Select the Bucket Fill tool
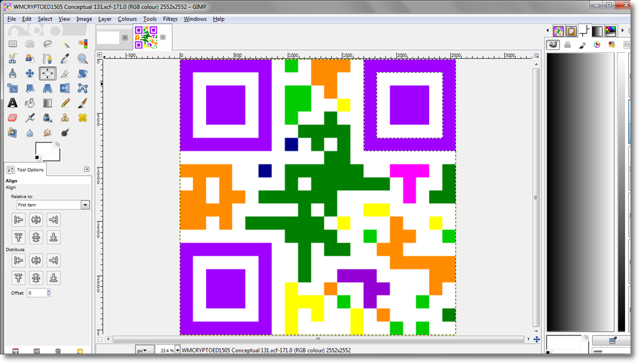The image size is (640, 364). click(x=30, y=103)
